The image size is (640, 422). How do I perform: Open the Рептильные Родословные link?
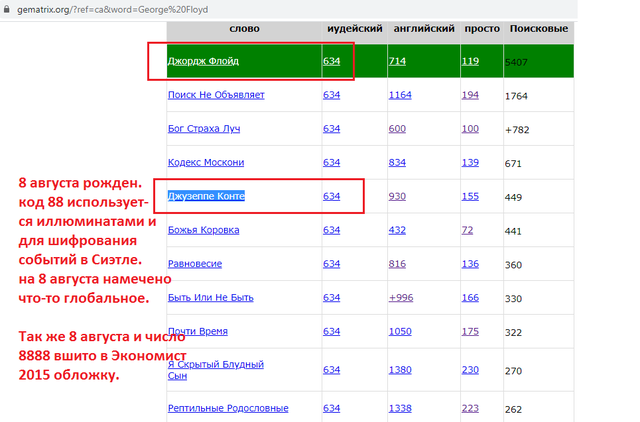228,408
